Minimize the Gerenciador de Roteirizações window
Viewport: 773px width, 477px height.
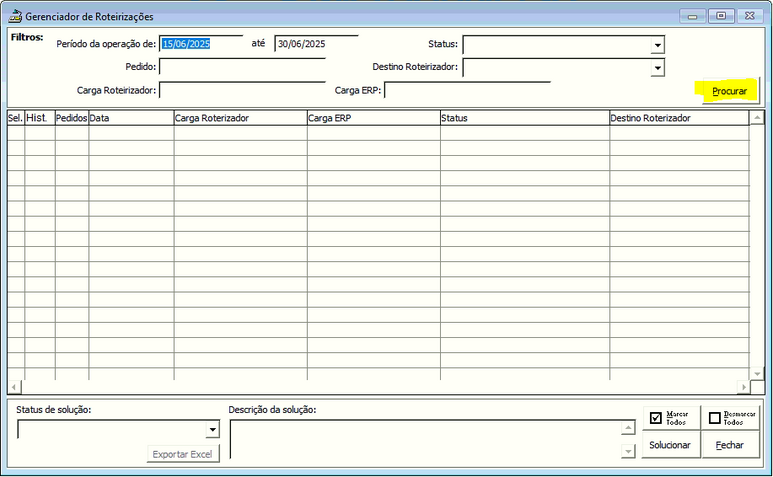click(693, 16)
